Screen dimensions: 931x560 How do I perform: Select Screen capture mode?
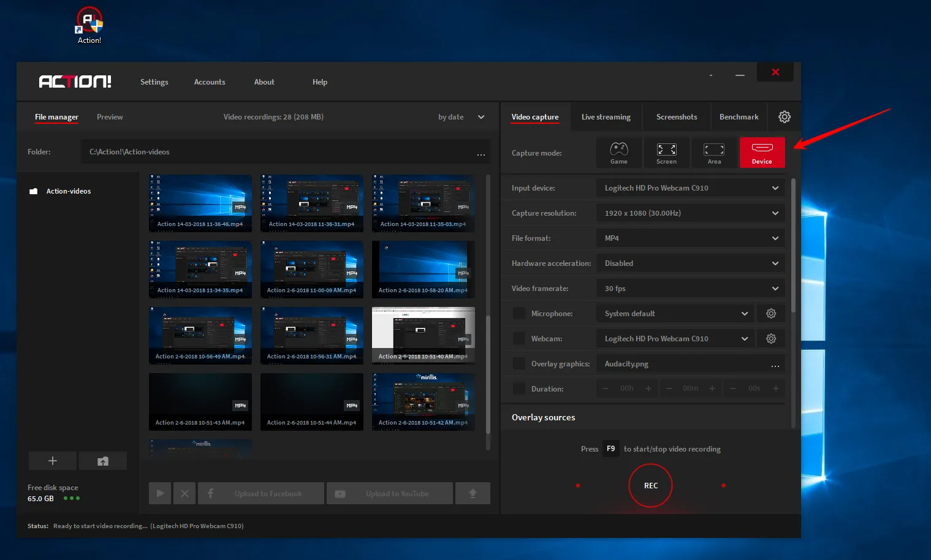coord(666,153)
